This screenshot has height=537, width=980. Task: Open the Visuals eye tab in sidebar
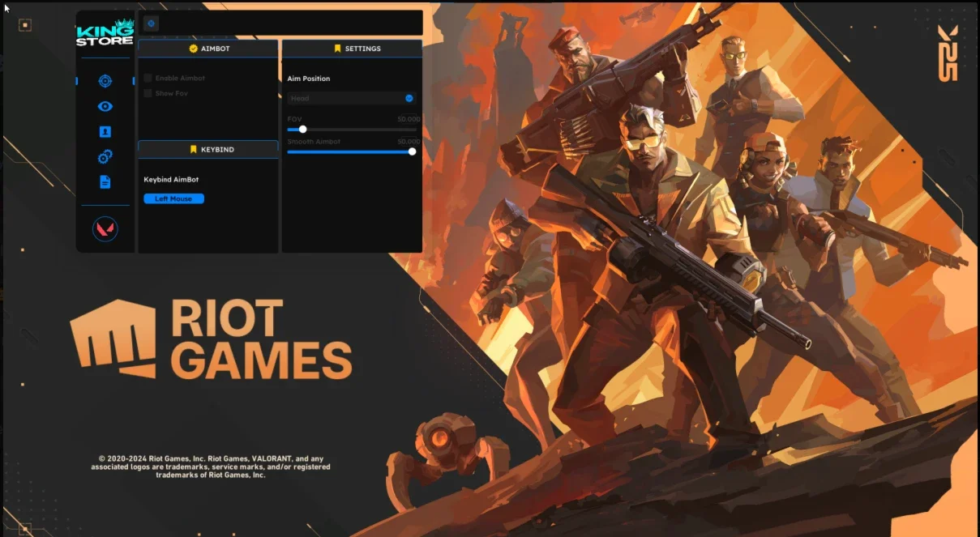(x=105, y=107)
